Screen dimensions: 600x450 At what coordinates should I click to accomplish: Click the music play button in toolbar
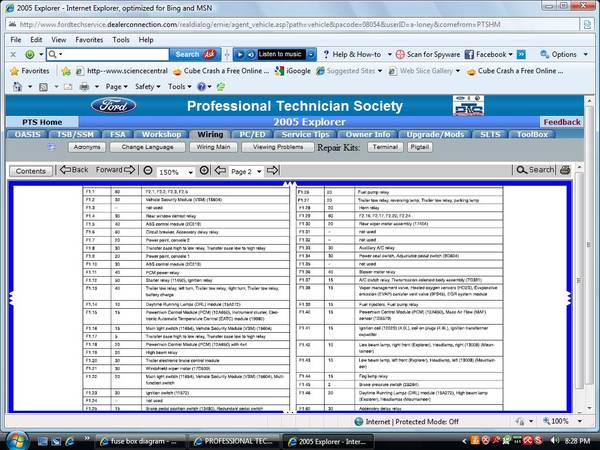tap(240, 54)
